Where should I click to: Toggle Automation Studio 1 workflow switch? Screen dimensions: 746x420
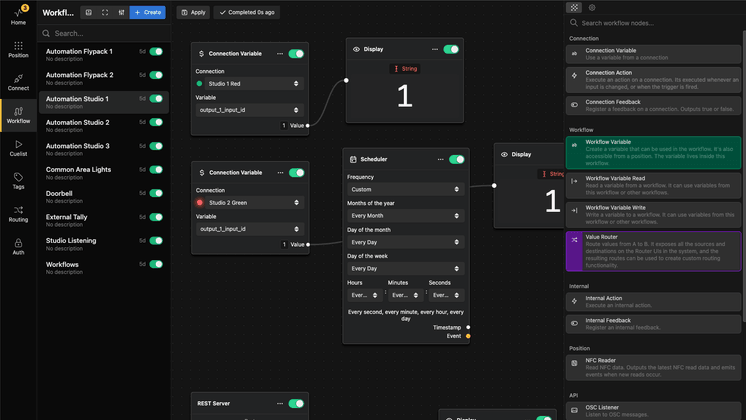click(156, 98)
